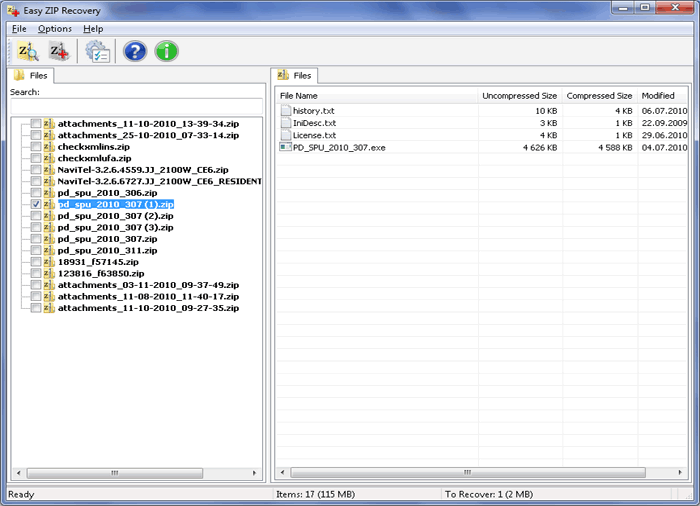700x506 pixels.
Task: Click the file icon next to history.txt
Action: pyautogui.click(x=285, y=111)
